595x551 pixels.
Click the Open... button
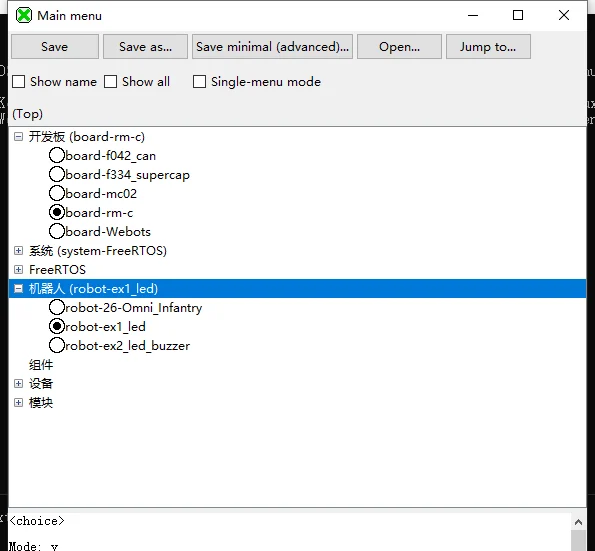[x=399, y=47]
